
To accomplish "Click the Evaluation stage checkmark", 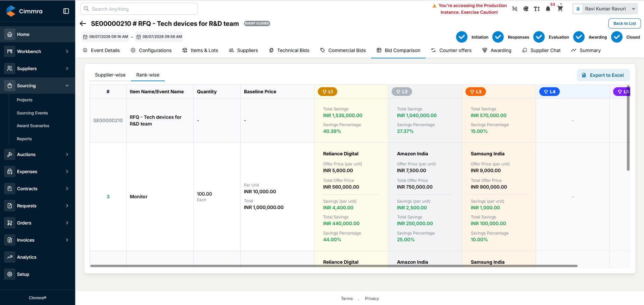I will coord(539,37).
